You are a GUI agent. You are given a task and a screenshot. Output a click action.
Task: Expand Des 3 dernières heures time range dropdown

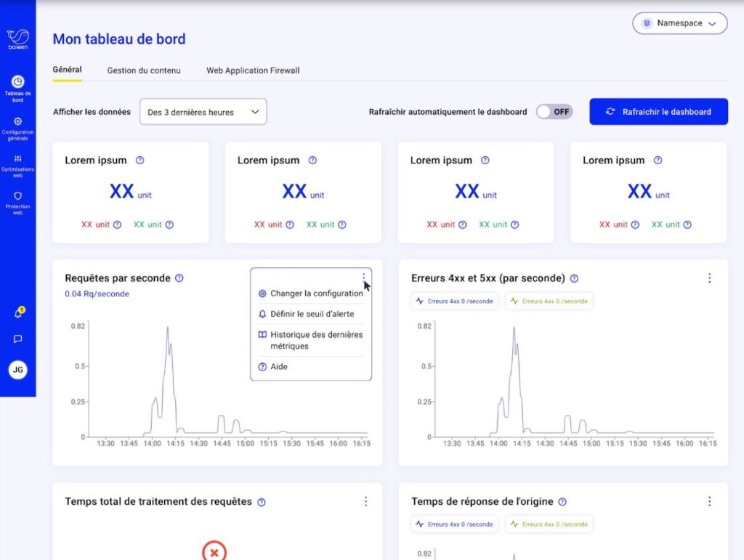pos(203,112)
